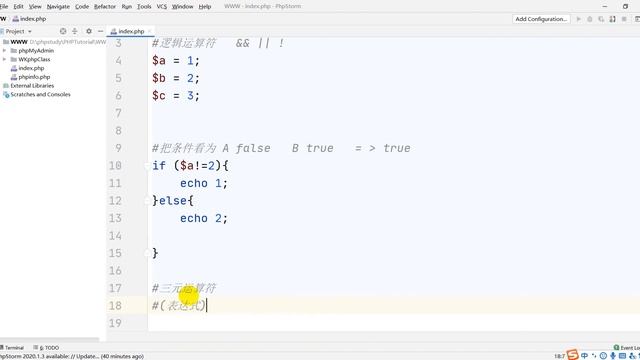Open the Window menu

point(182,7)
